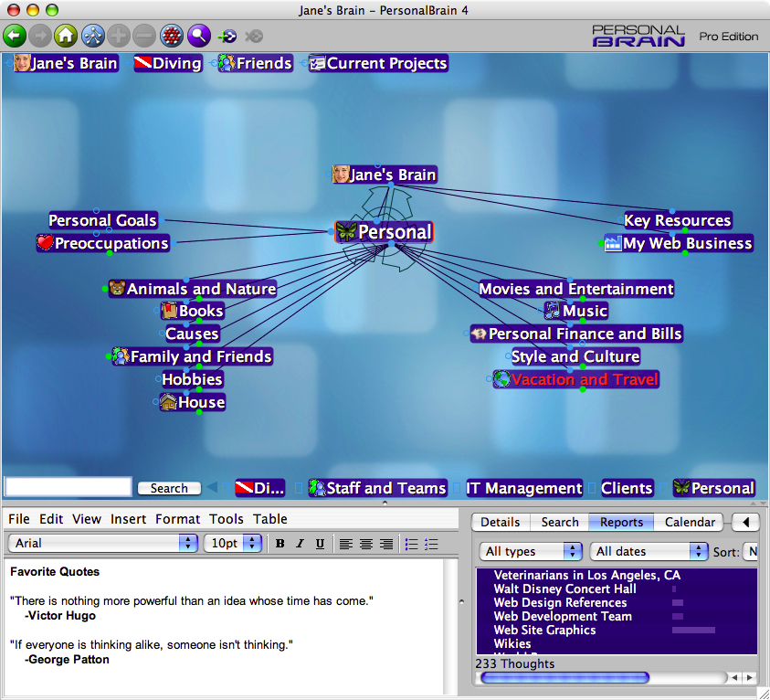Click the purple magnifier search icon

point(199,36)
